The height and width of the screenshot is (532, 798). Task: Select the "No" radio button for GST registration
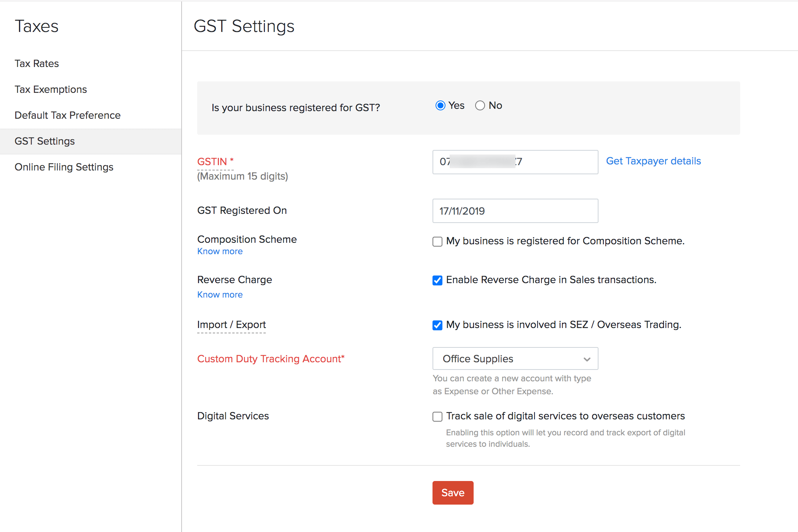tap(480, 105)
